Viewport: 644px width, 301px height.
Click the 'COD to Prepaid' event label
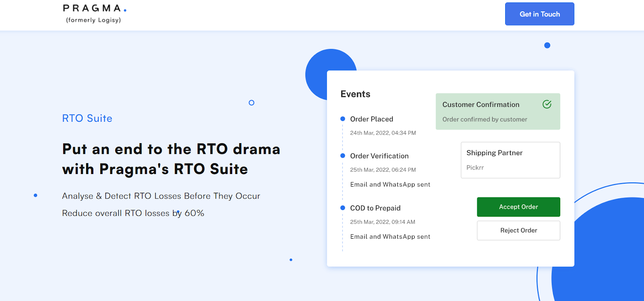tap(375, 208)
